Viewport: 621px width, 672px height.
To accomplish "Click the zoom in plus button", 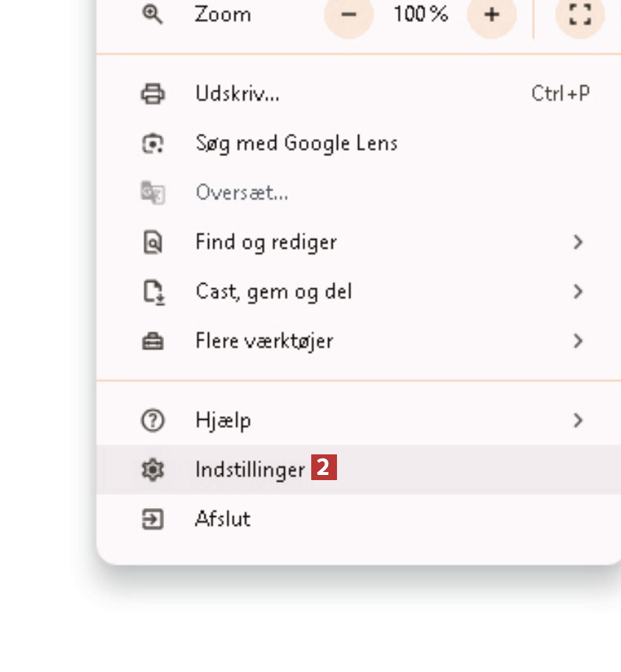I will [x=492, y=14].
